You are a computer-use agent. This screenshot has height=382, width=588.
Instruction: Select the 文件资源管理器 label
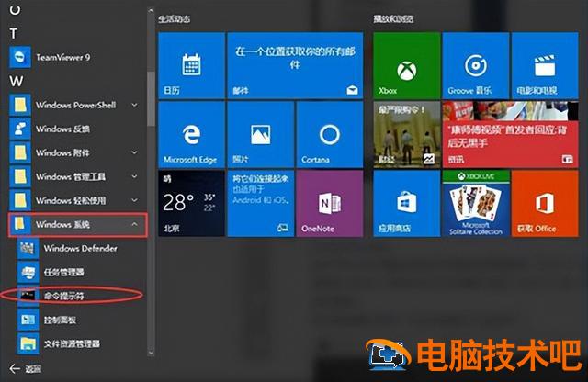click(x=72, y=343)
